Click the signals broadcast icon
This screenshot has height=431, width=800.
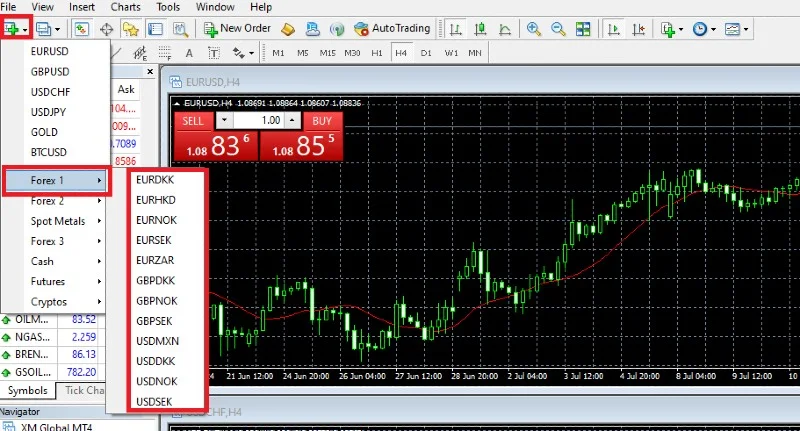pyautogui.click(x=337, y=29)
